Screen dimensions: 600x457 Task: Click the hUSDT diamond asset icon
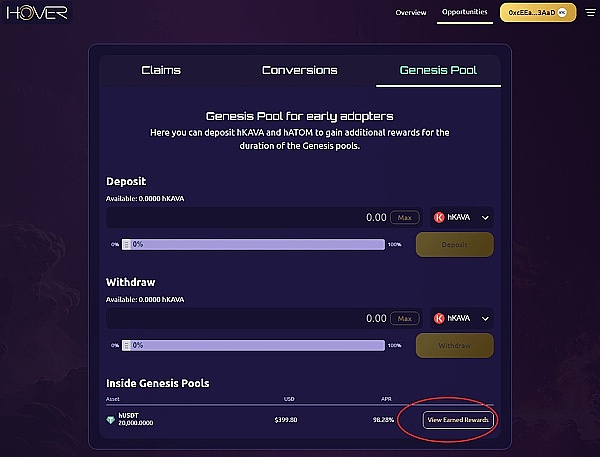click(111, 420)
